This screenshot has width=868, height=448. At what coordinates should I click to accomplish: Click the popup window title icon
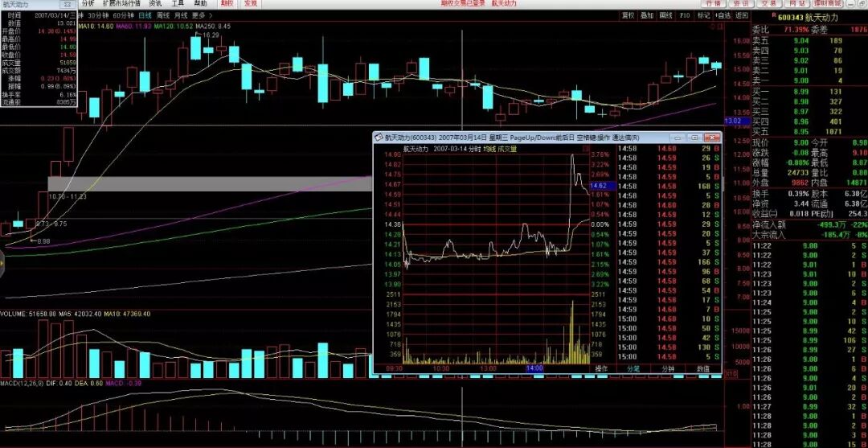click(x=379, y=138)
